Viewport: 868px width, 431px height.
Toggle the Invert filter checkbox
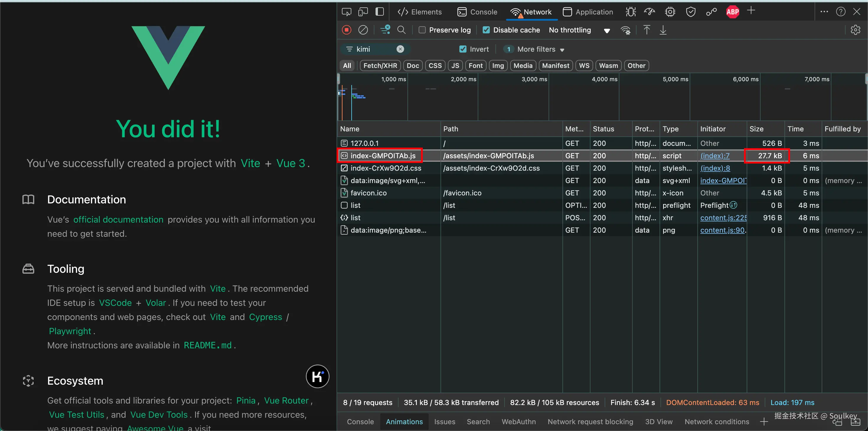(x=463, y=49)
